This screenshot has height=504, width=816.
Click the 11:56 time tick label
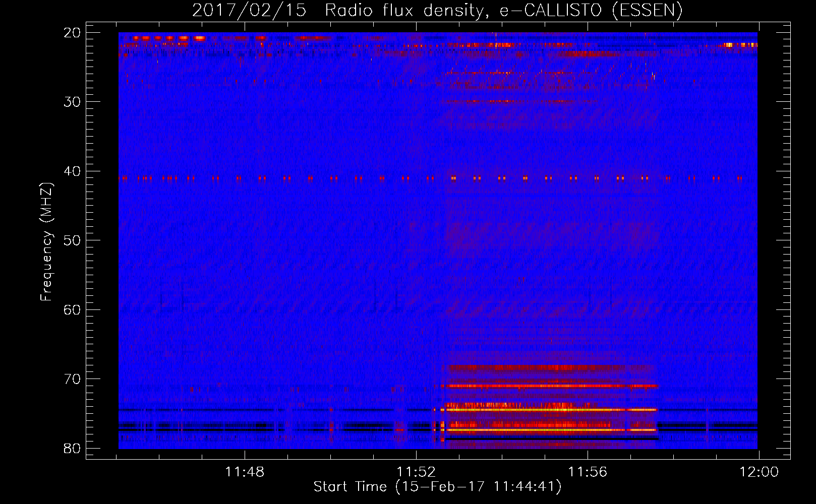(x=588, y=472)
